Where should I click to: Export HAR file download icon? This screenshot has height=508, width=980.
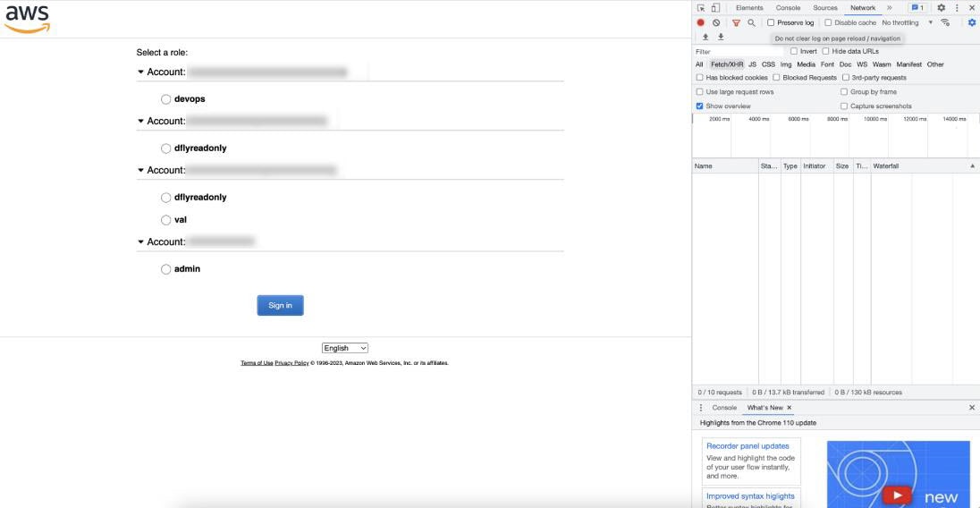coord(721,37)
